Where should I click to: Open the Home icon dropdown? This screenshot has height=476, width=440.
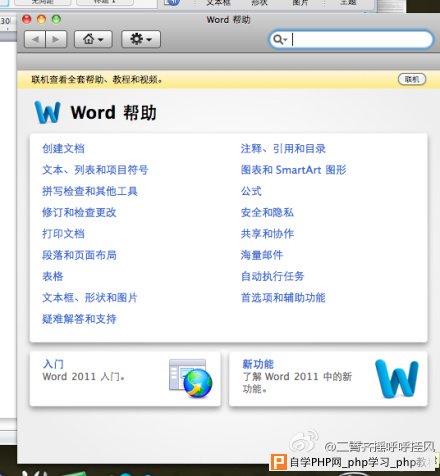pos(93,39)
